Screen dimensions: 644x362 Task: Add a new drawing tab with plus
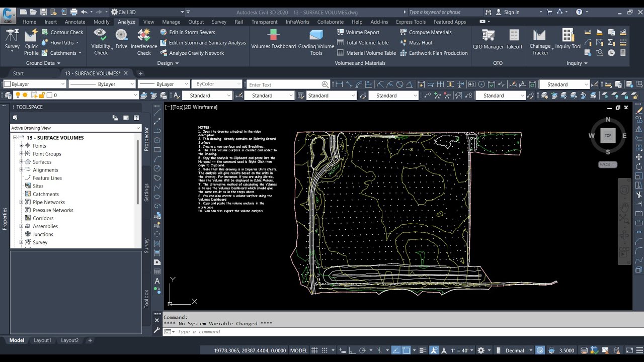point(140,73)
